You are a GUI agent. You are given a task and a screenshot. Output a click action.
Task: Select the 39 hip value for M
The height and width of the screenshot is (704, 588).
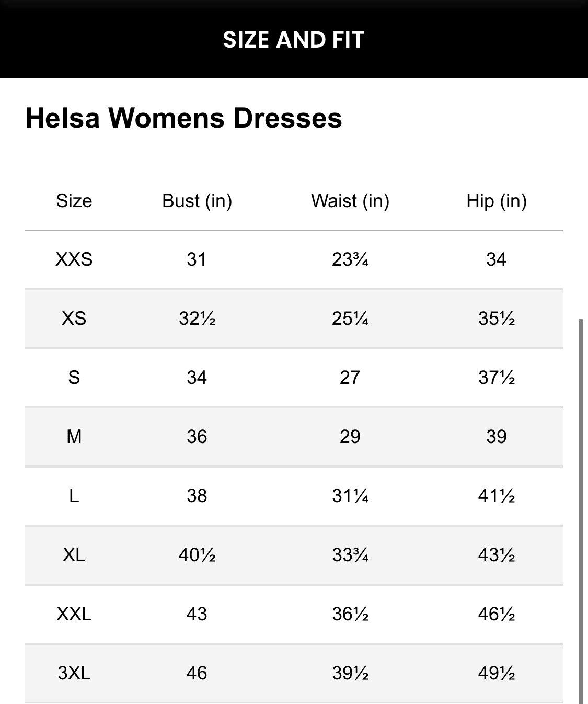[497, 437]
